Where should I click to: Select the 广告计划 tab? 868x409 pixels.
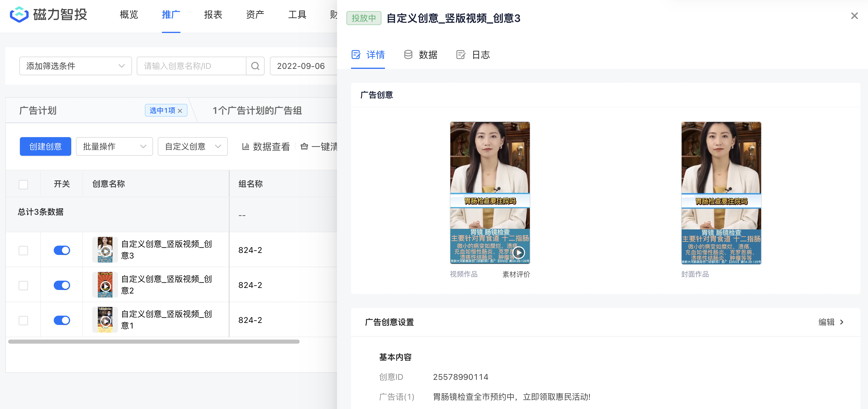click(x=38, y=110)
